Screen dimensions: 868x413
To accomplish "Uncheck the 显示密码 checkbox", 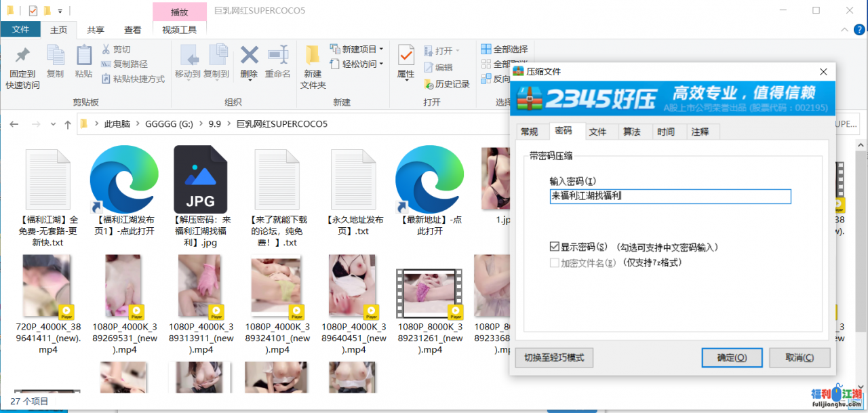I will click(x=555, y=248).
